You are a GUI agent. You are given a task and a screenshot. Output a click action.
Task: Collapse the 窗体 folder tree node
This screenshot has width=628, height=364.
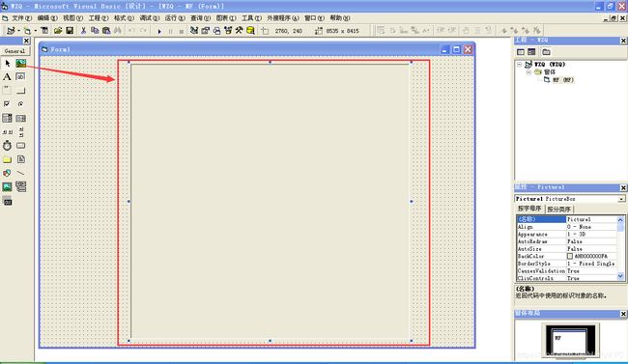(528, 72)
